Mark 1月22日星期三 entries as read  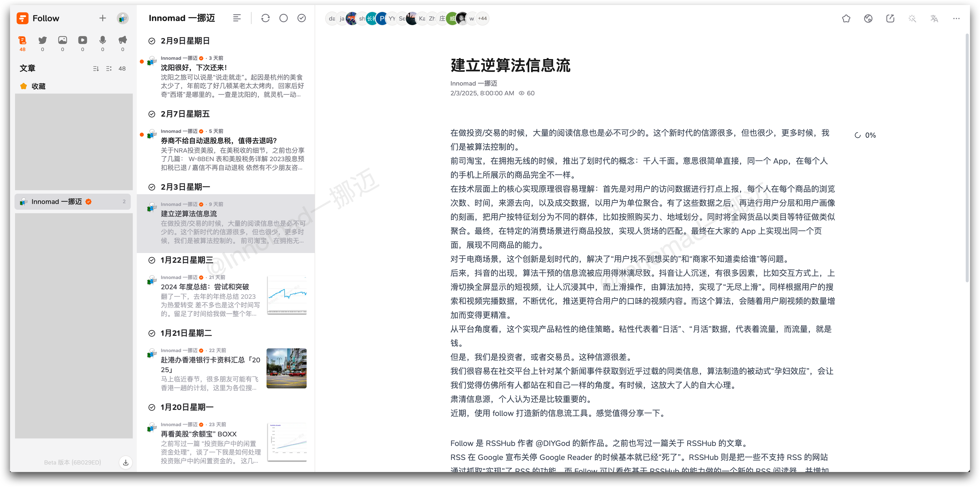[152, 260]
